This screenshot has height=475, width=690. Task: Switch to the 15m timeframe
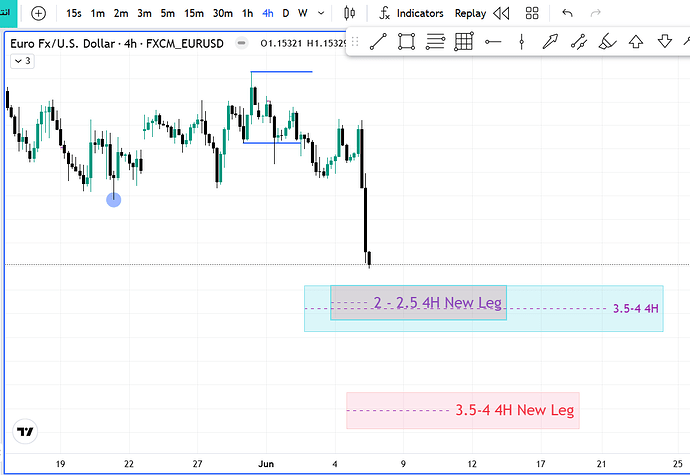coord(194,14)
